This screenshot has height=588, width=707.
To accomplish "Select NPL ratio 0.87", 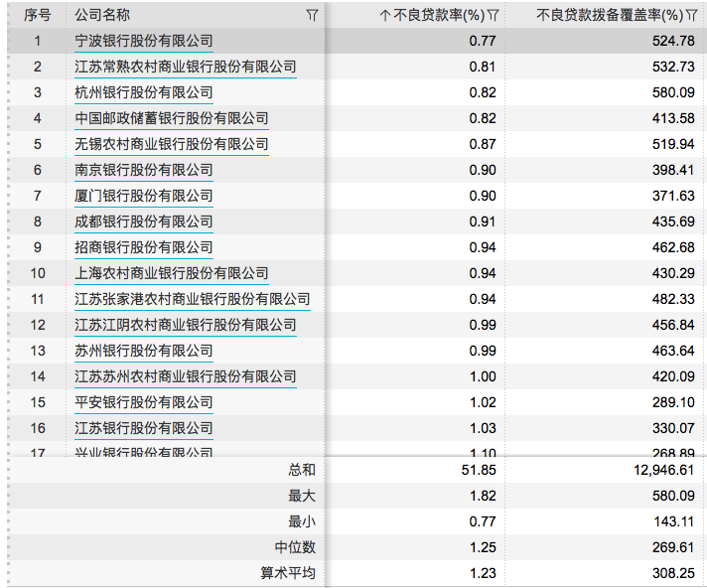I will click(483, 144).
